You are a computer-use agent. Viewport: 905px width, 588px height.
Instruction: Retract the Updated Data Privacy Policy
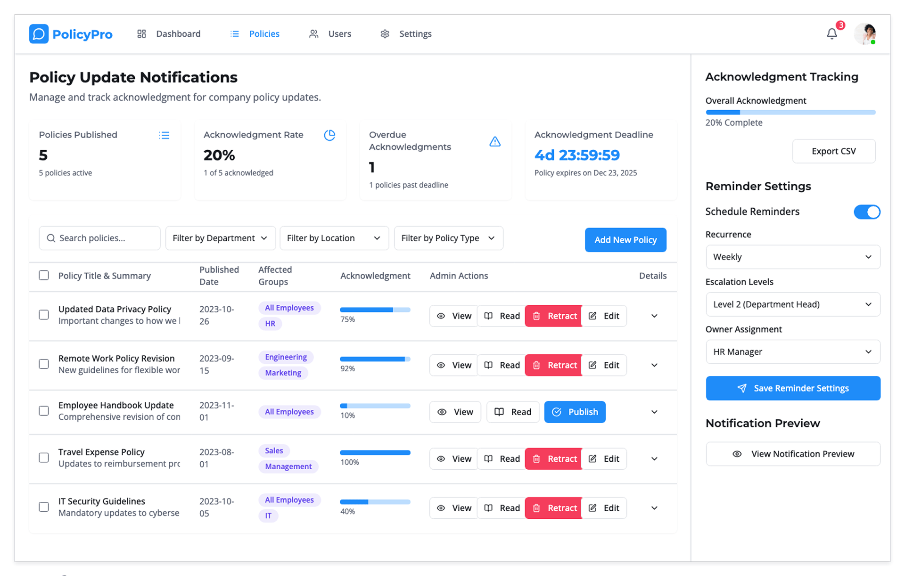pyautogui.click(x=554, y=316)
